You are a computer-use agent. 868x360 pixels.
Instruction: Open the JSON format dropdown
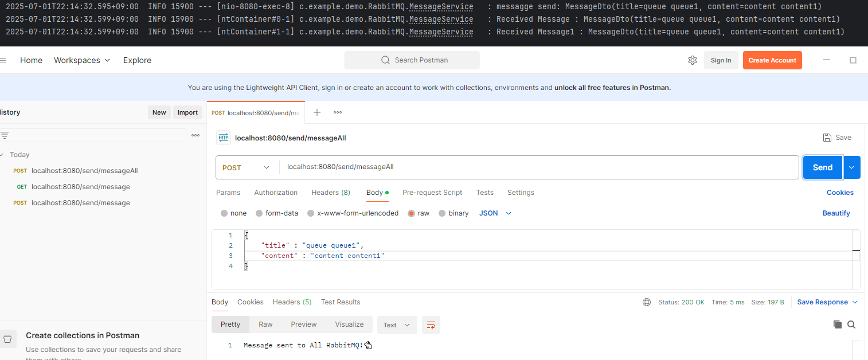[495, 213]
